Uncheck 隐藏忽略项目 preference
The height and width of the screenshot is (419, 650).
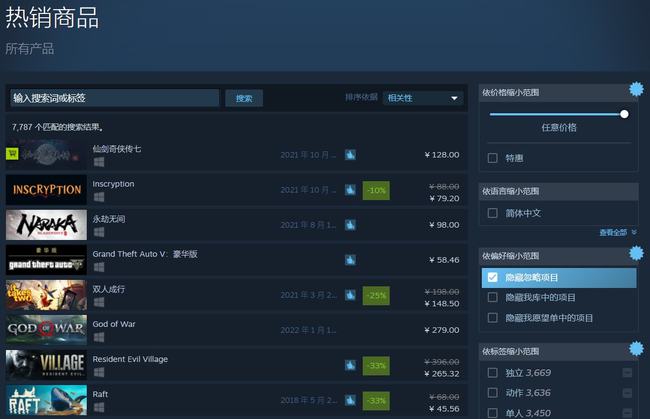point(492,277)
